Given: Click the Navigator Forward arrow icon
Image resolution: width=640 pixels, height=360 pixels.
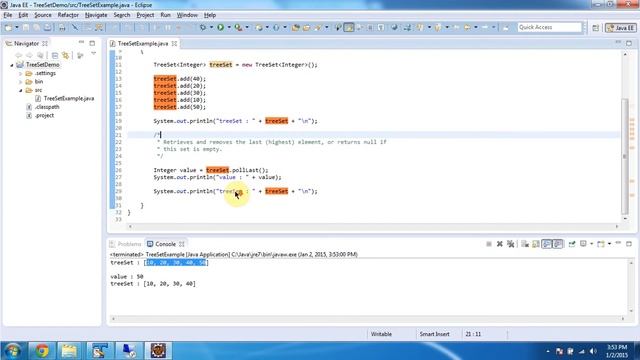Looking at the screenshot, I should 29,55.
